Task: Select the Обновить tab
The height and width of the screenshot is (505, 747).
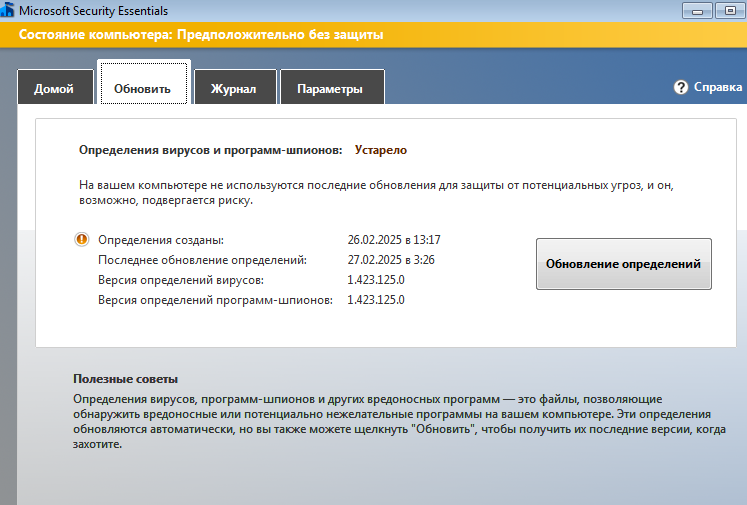Action: (144, 83)
